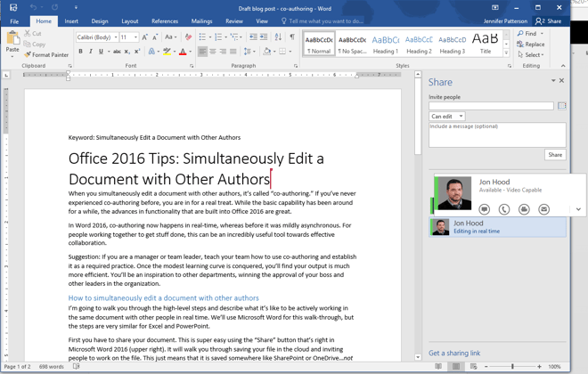
Task: Select the Format Painter tool
Action: click(x=46, y=54)
